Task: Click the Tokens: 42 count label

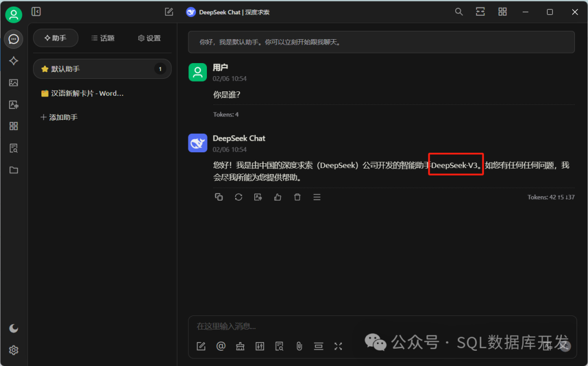Action: [551, 197]
